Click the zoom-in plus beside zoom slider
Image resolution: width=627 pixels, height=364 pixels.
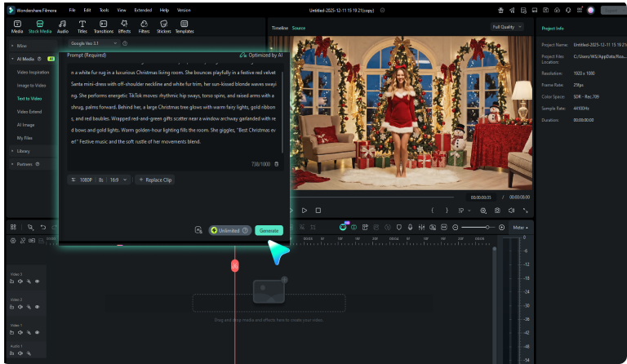[502, 228]
